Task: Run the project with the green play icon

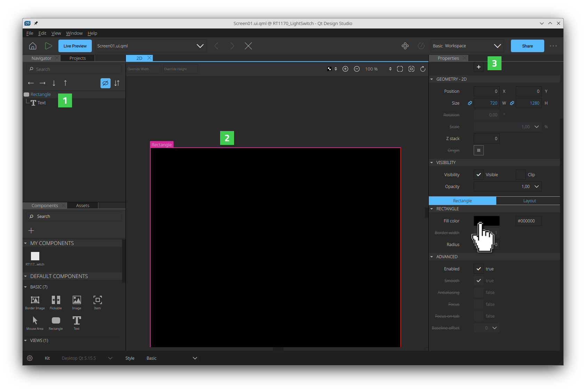Action: pyautogui.click(x=49, y=46)
